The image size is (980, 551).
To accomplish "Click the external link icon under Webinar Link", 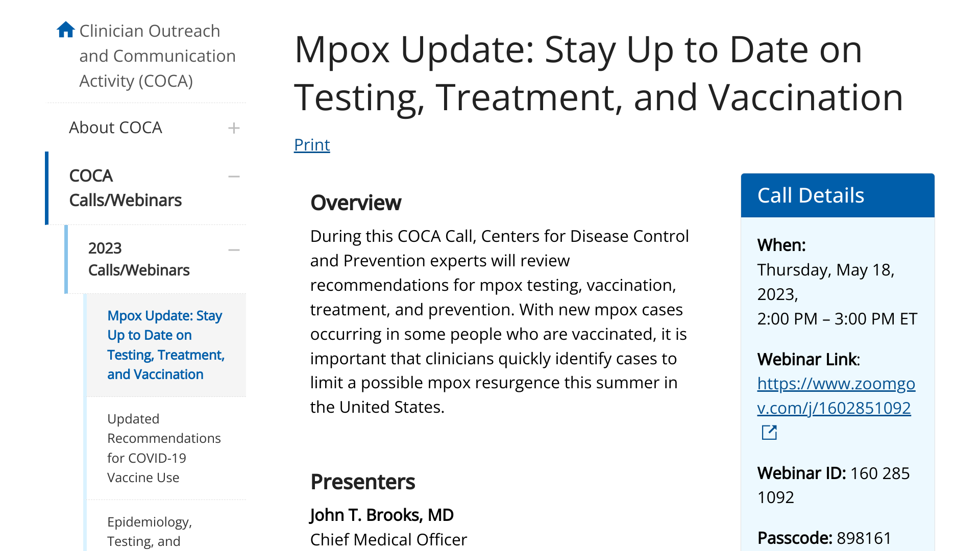I will 769,433.
